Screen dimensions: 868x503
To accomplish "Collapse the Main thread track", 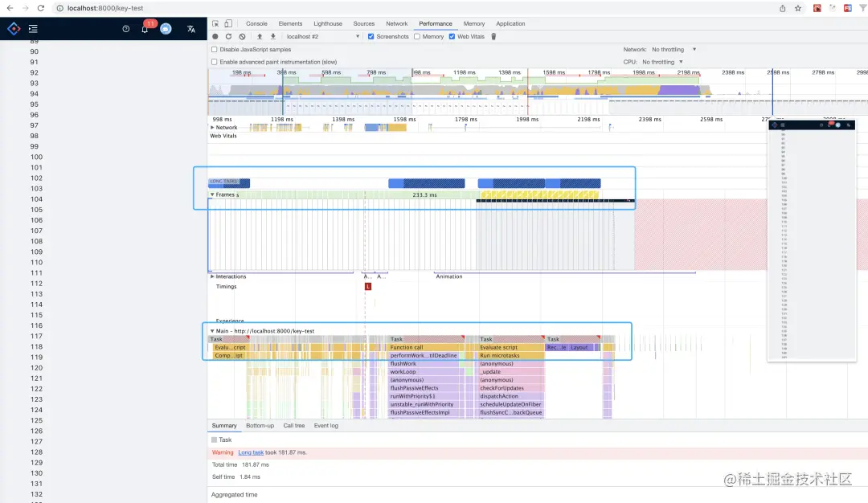I will pos(212,331).
